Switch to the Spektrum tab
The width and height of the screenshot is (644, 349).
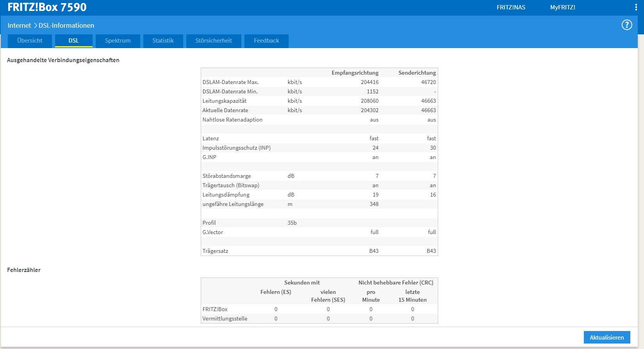point(118,41)
